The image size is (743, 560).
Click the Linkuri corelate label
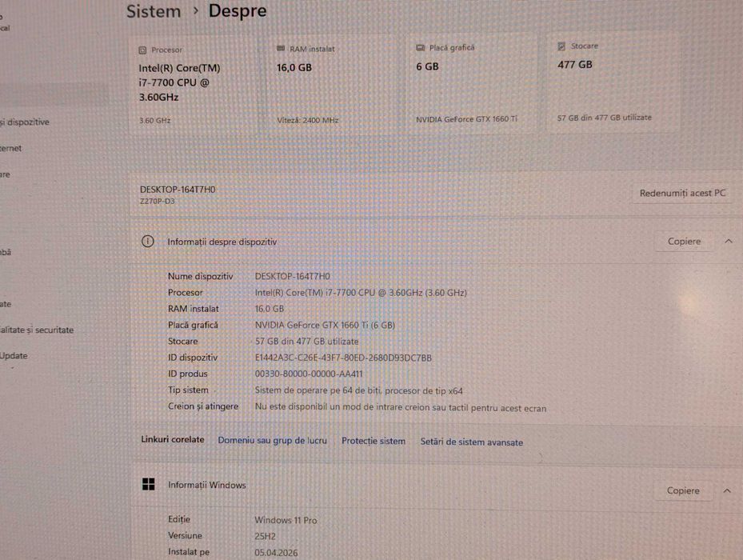click(x=173, y=439)
